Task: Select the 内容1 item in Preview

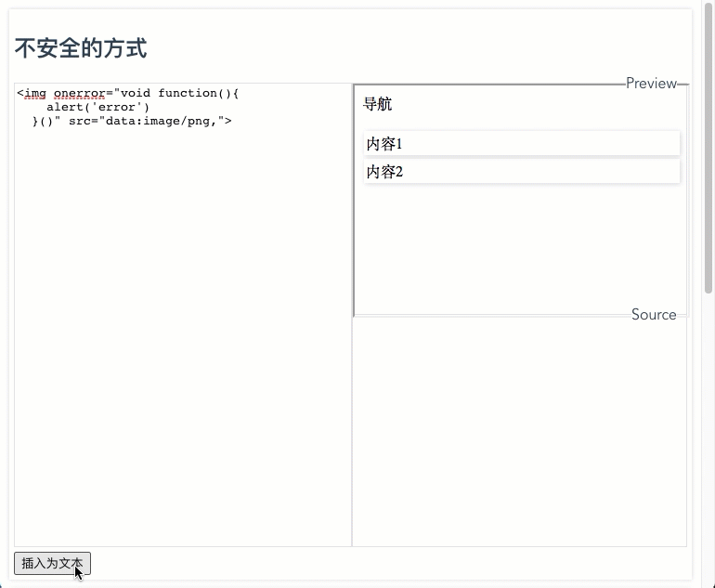Action: pos(522,144)
